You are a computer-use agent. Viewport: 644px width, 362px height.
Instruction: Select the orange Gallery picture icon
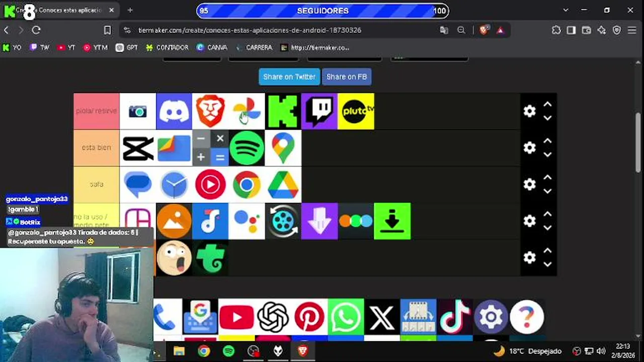coord(174,221)
